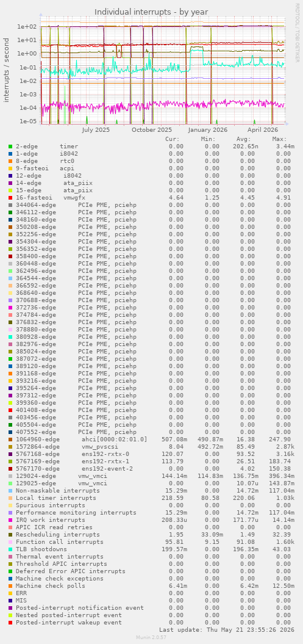Click the magenta IRQ work interrupts swatch
This screenshot has height=644, width=303.
10,520
